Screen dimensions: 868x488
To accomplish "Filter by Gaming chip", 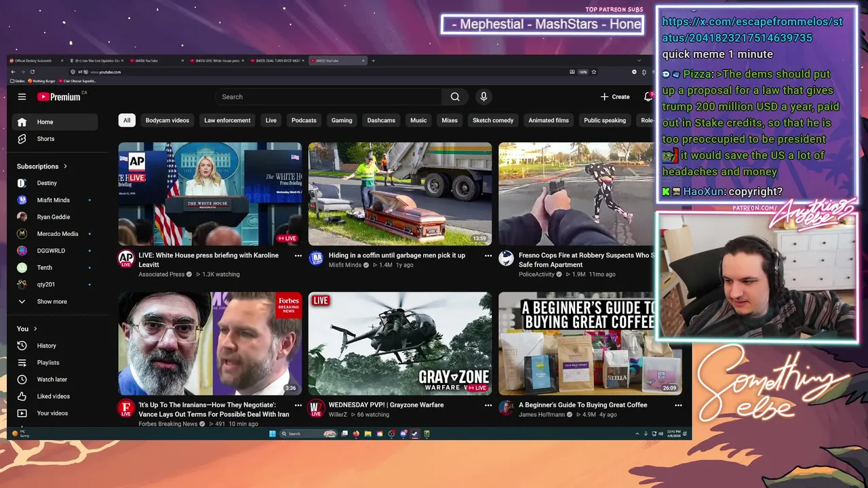I will click(342, 121).
